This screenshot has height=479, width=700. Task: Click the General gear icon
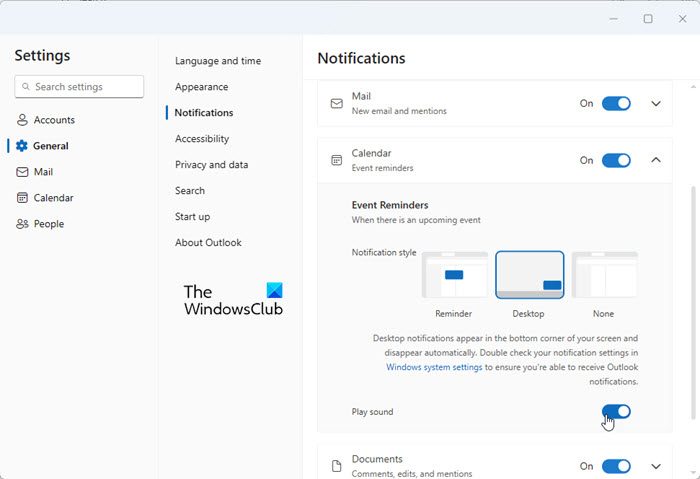click(22, 146)
